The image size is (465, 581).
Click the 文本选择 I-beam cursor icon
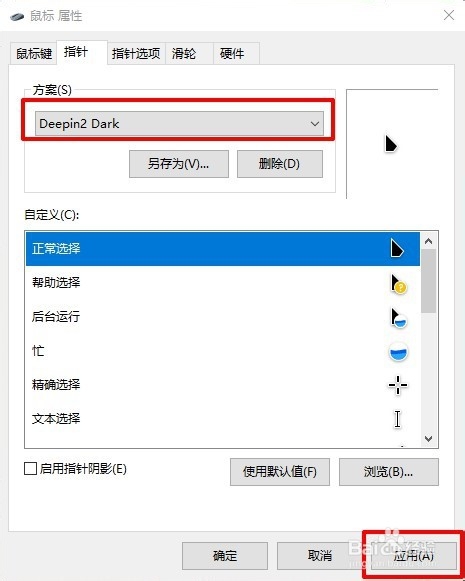pyautogui.click(x=398, y=419)
